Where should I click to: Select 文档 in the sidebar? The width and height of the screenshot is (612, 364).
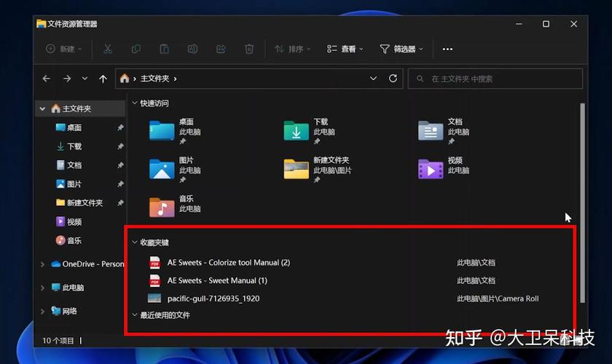tap(74, 165)
